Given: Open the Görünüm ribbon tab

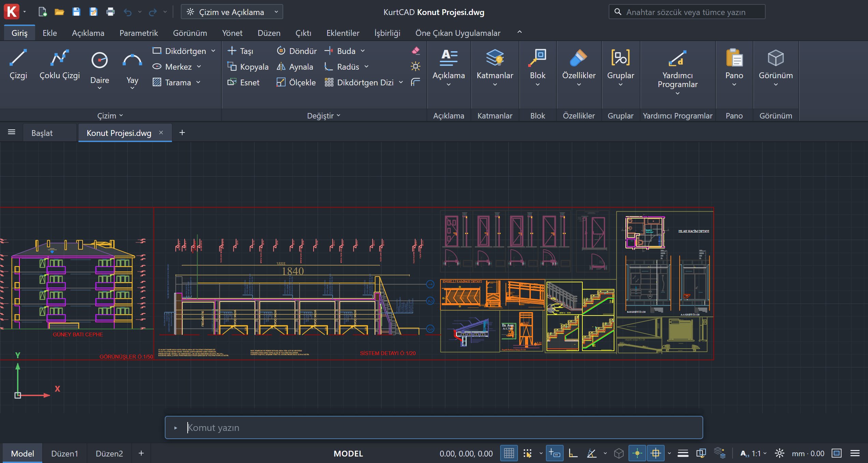Looking at the screenshot, I should coord(190,33).
